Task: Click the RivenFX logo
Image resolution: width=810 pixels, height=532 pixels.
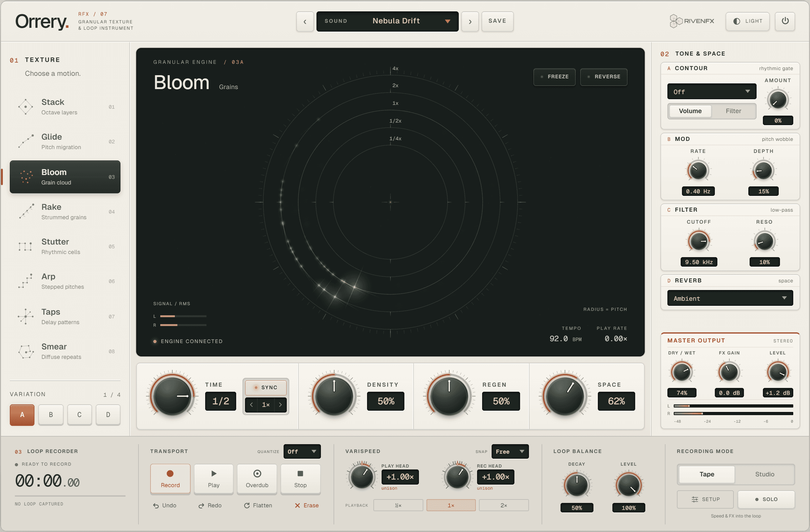Action: 691,21
